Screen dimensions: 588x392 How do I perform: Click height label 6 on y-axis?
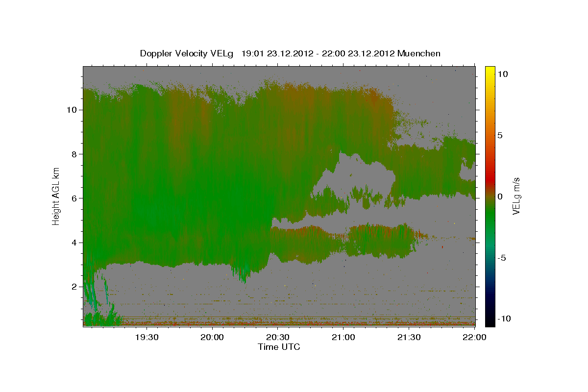(74, 198)
